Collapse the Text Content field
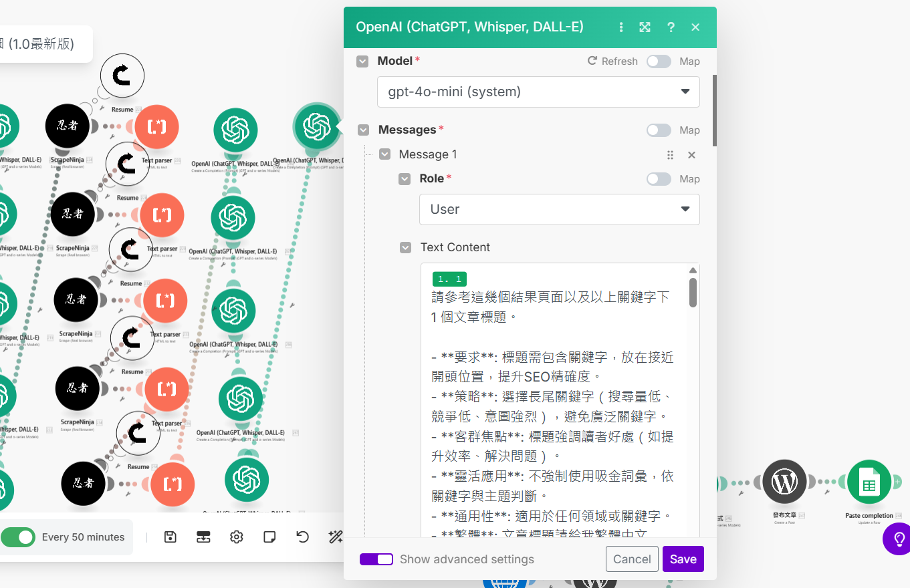Viewport: 910px width, 588px height. pyautogui.click(x=406, y=248)
